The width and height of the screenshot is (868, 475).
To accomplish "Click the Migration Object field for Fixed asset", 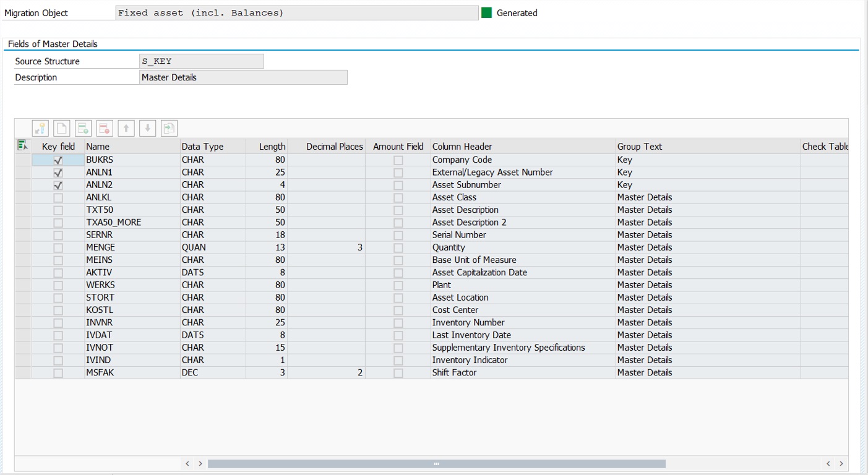I will (x=297, y=12).
